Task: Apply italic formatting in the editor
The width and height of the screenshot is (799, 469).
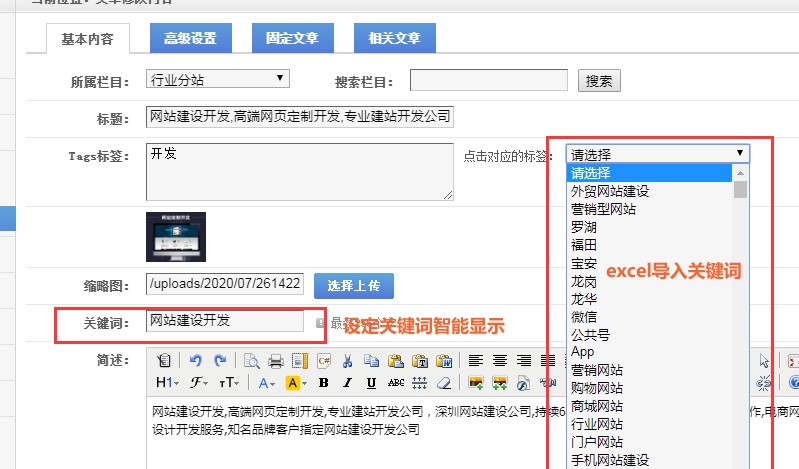Action: click(x=347, y=383)
